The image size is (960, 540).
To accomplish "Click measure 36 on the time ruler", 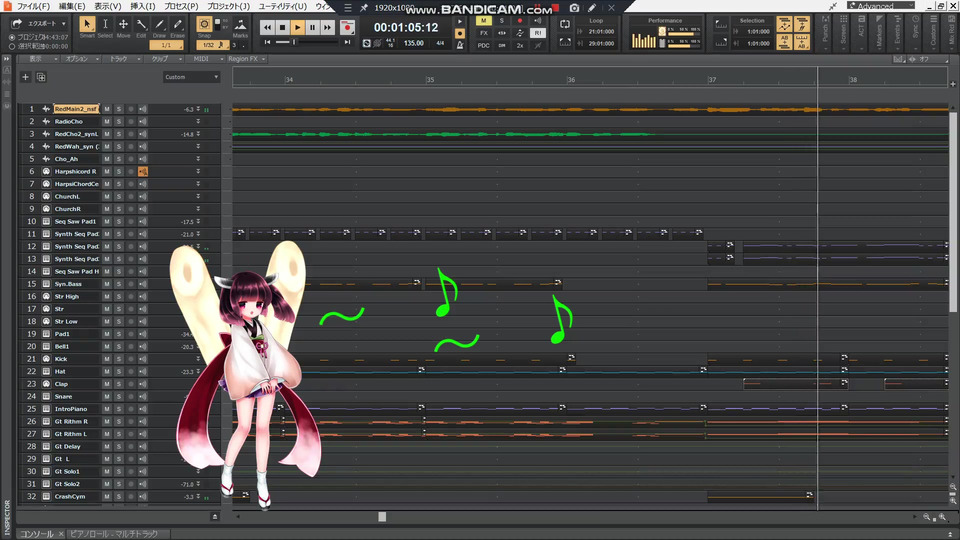I will (571, 80).
